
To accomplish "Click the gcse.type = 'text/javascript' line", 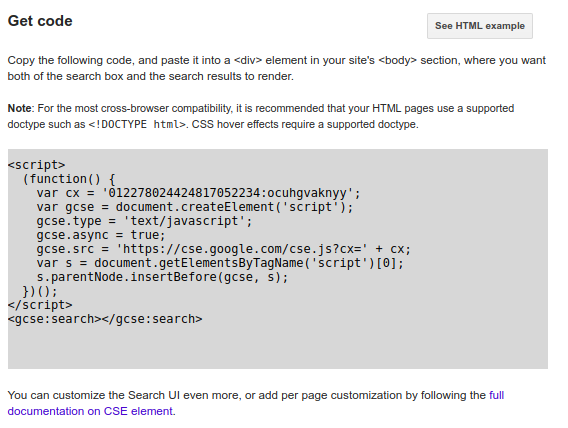I will pyautogui.click(x=144, y=221).
